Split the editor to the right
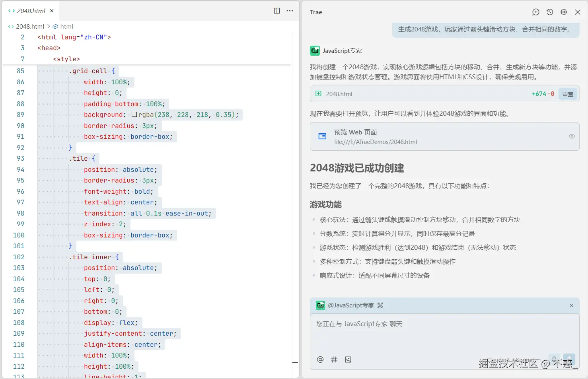 click(x=277, y=11)
